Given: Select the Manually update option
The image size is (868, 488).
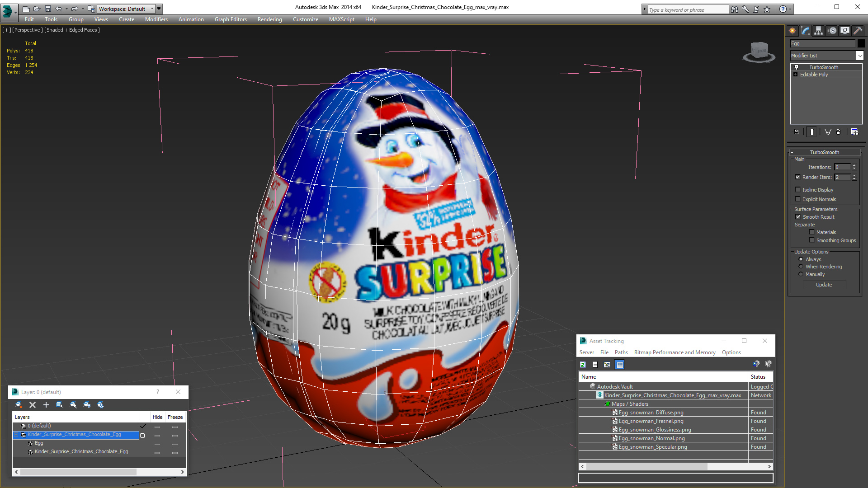Looking at the screenshot, I should [x=801, y=274].
